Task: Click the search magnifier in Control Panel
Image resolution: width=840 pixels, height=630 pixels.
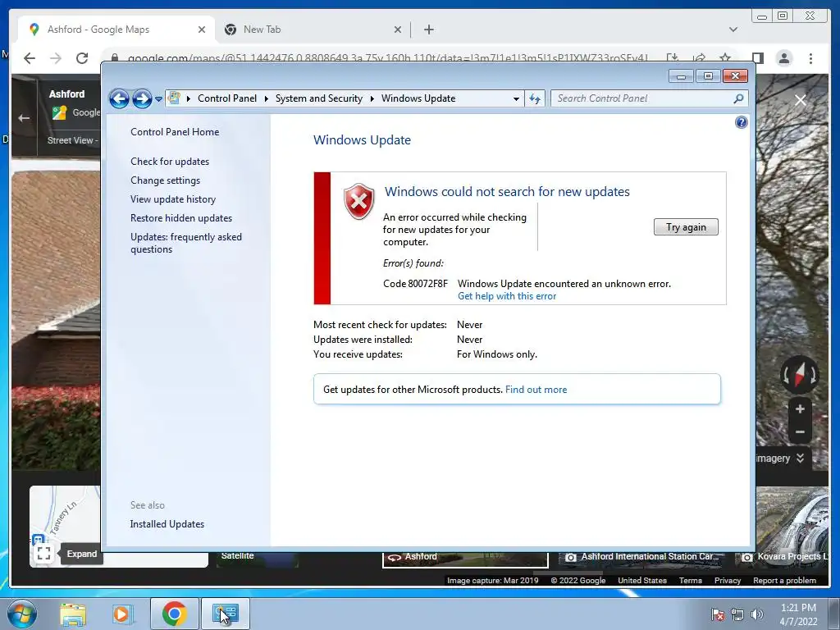Action: (738, 98)
